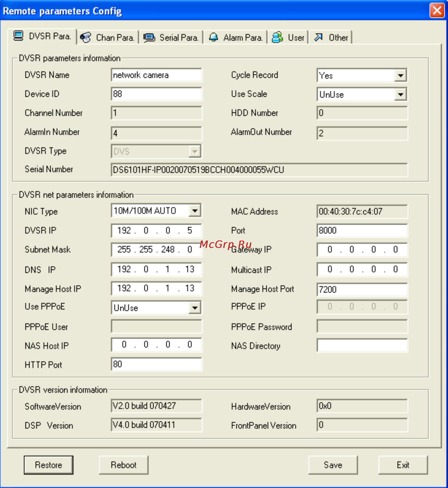Open the DVSR Type dropdown
448x488 pixels.
point(195,152)
